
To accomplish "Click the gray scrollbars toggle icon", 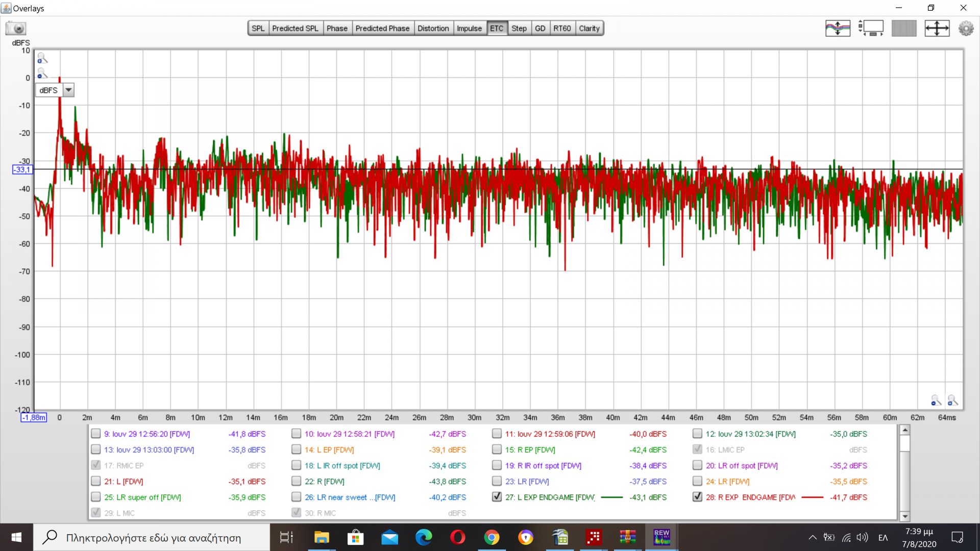I will pyautogui.click(x=904, y=28).
